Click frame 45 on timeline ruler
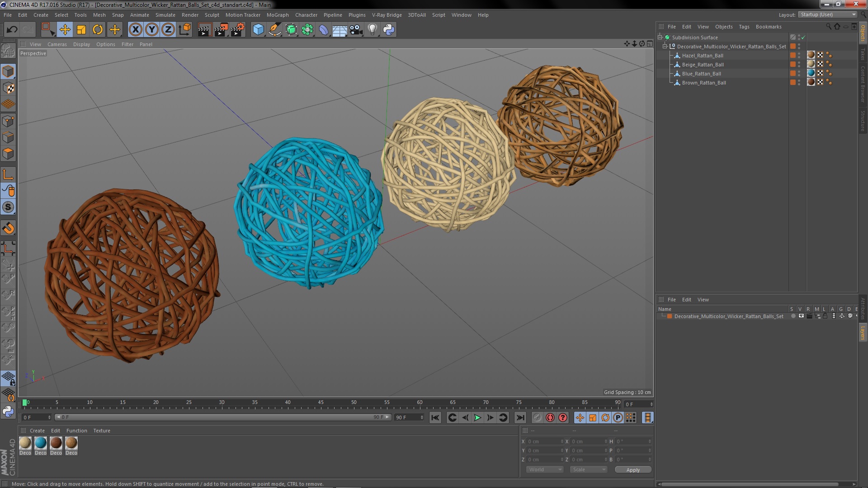The image size is (868, 488). [321, 402]
